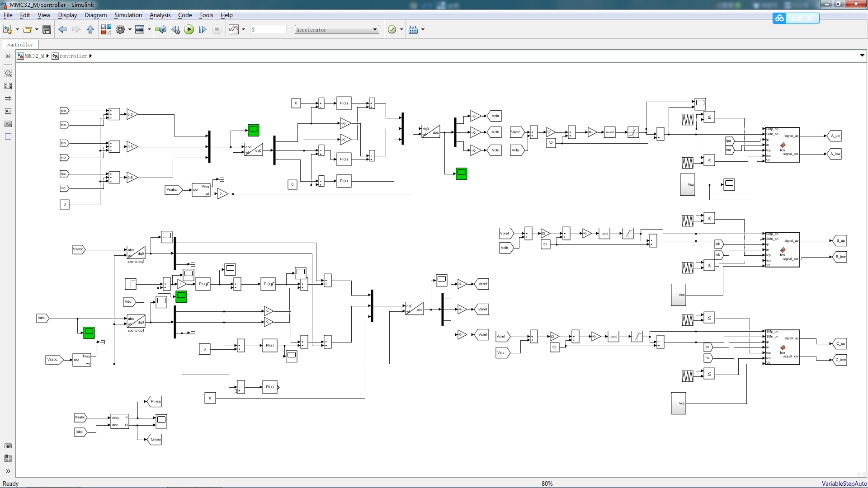Click the simulation stop time input field
This screenshot has width=868, height=488.
coord(268,30)
